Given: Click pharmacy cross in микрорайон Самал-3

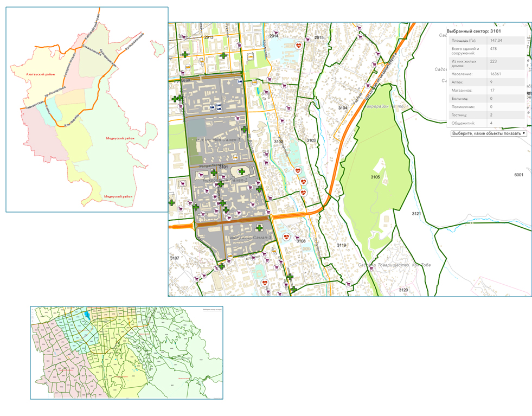Looking at the screenshot, I should tap(259, 228).
